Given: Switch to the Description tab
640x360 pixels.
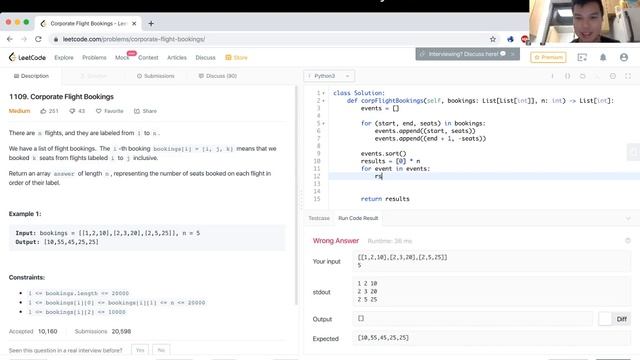Looking at the screenshot, I should click(31, 76).
